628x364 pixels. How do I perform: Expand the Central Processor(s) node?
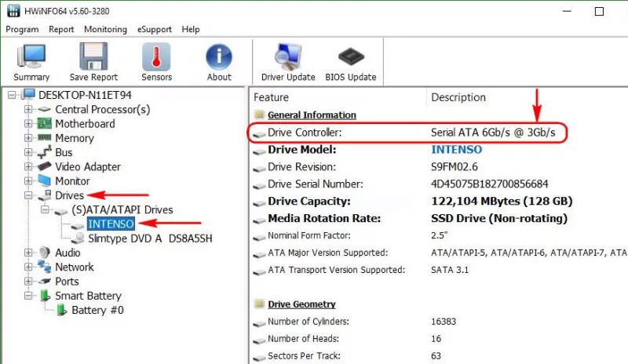coord(28,109)
